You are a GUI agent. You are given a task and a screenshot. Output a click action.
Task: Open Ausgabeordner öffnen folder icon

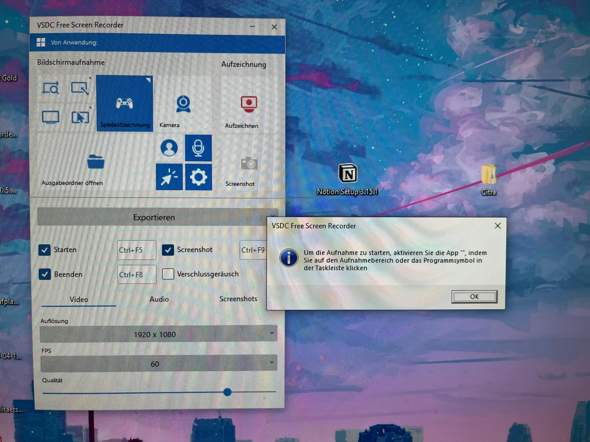click(96, 162)
